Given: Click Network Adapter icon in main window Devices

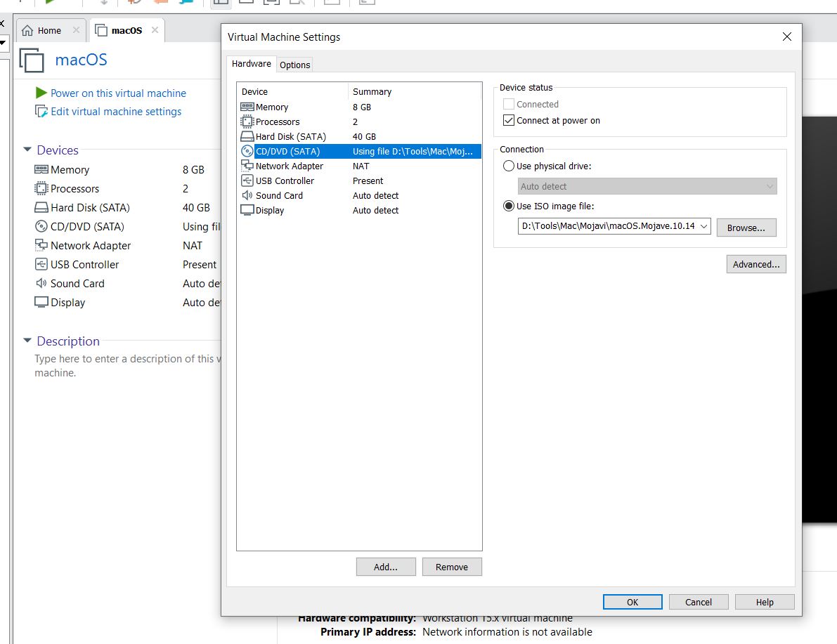Looking at the screenshot, I should pyautogui.click(x=41, y=245).
